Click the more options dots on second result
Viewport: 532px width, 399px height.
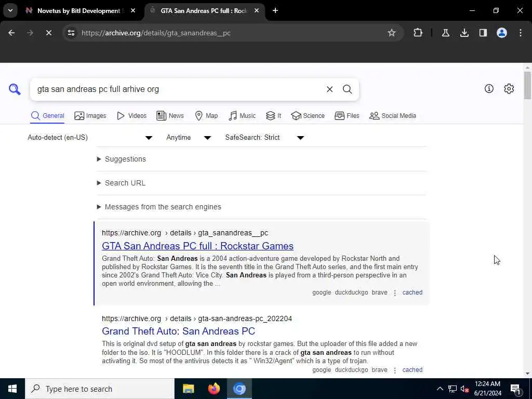395,370
